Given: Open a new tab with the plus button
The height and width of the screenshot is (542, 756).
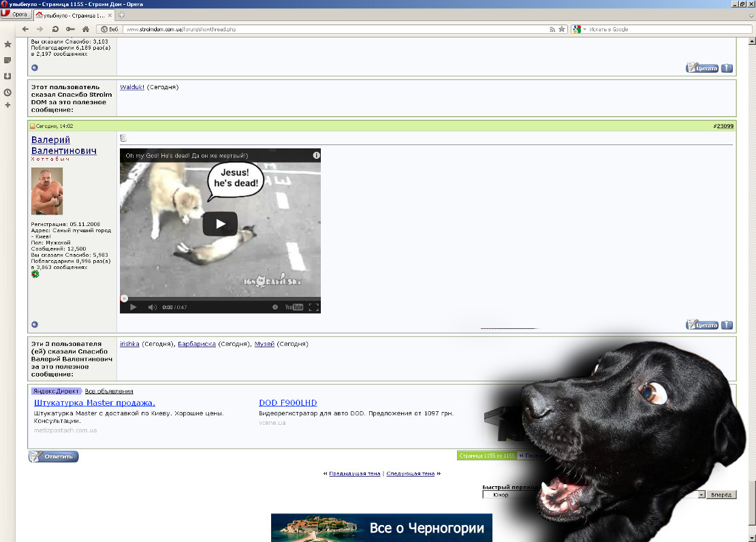Looking at the screenshot, I should pos(121,15).
